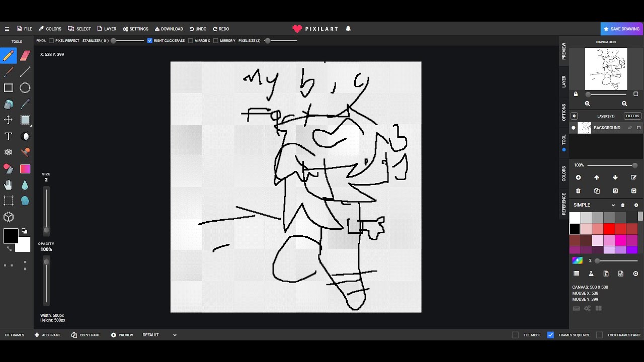
Task: Pick the bright red color swatch
Action: 609,229
